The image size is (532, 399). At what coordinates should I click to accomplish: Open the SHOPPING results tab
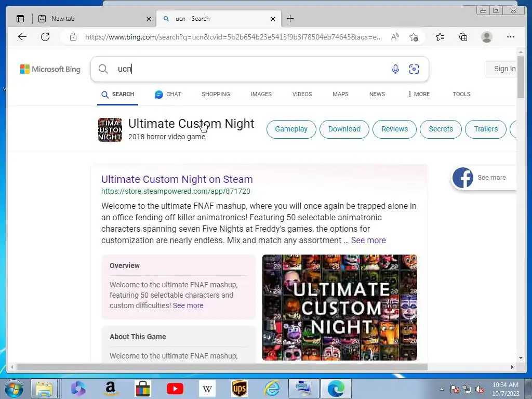click(216, 95)
